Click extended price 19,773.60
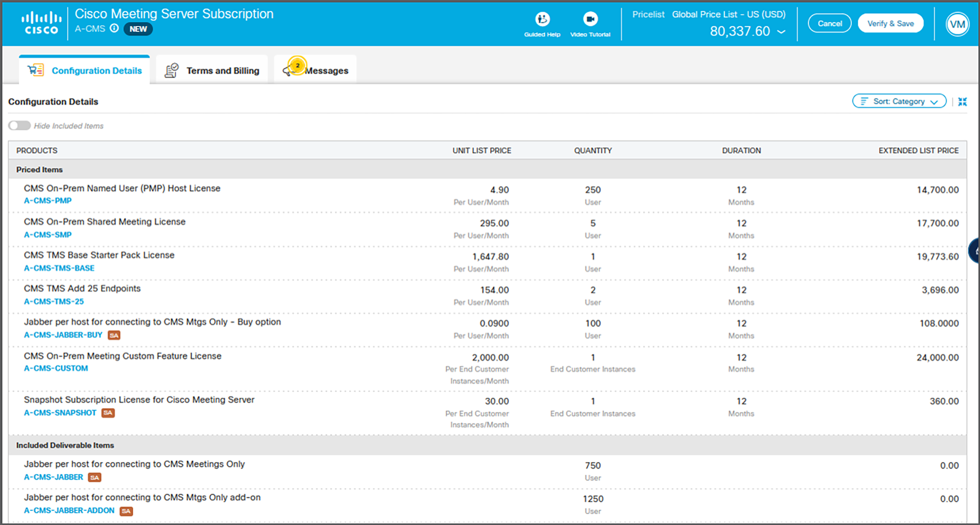This screenshot has height=525, width=980. pos(937,257)
